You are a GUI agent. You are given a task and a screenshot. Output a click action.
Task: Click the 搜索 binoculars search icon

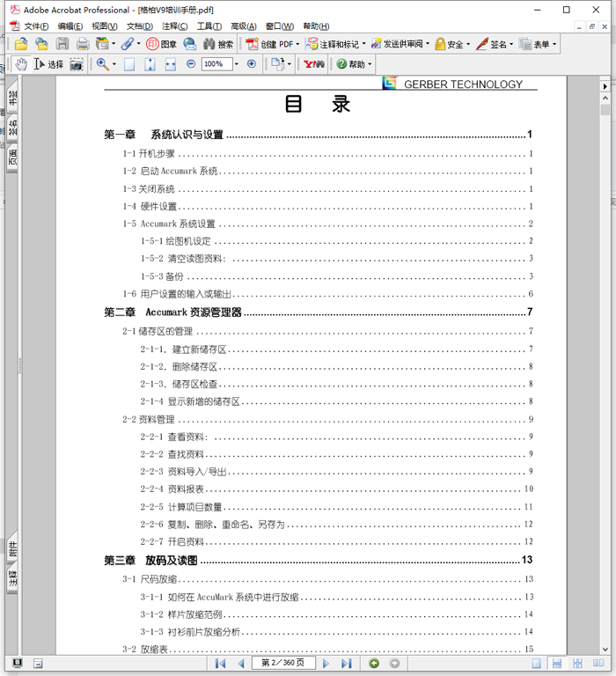[x=218, y=44]
